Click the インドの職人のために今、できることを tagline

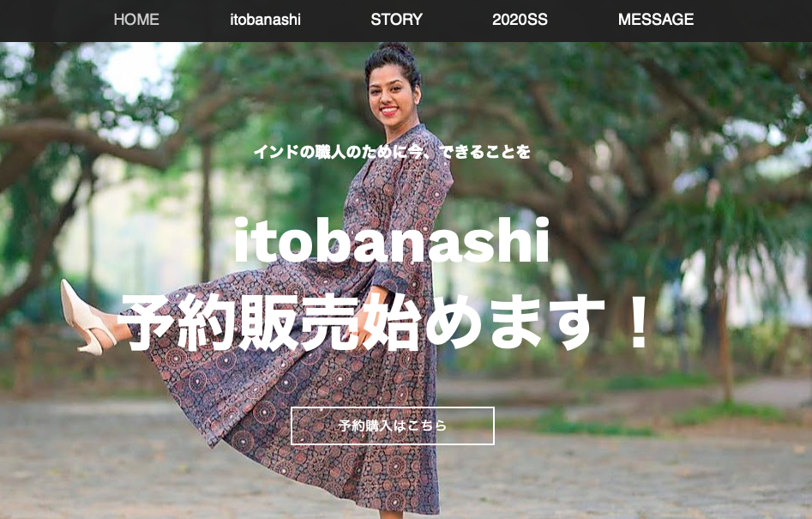point(392,152)
